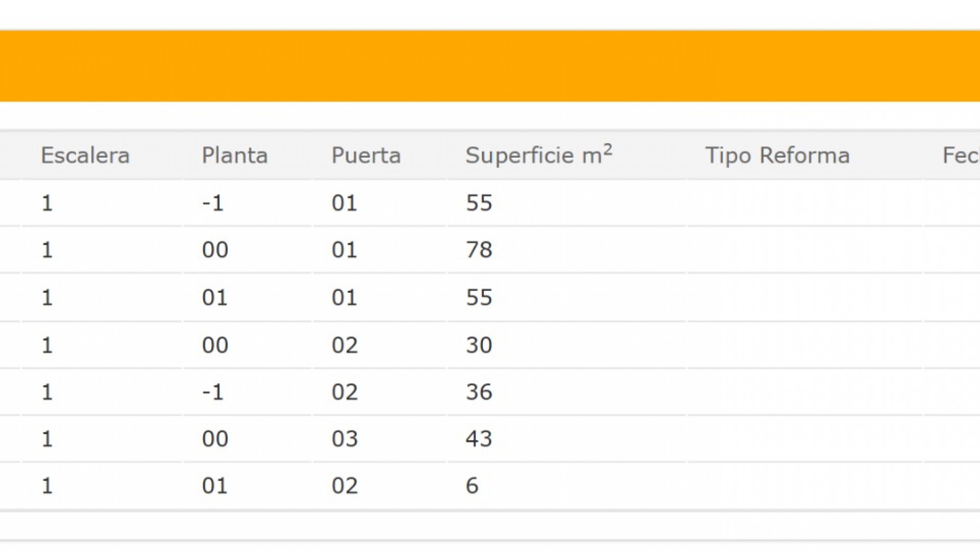This screenshot has width=980, height=551.
Task: Click the orange banner bar
Action: tap(490, 66)
